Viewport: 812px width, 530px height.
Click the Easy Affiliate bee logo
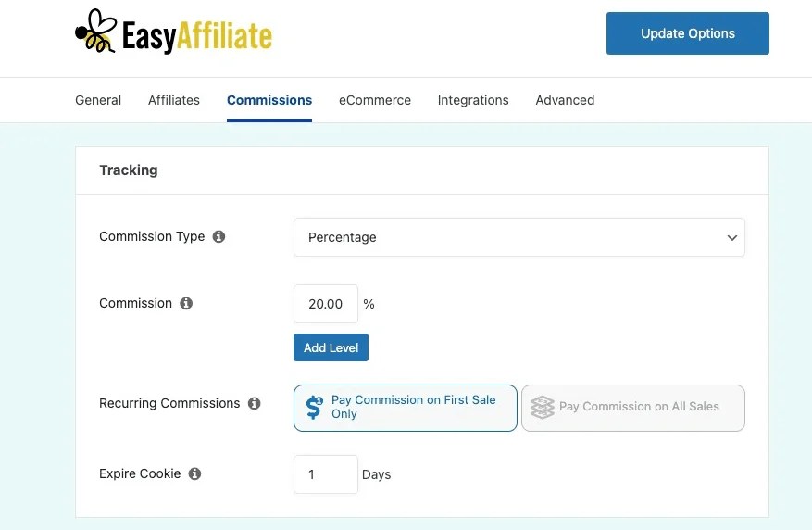95,32
